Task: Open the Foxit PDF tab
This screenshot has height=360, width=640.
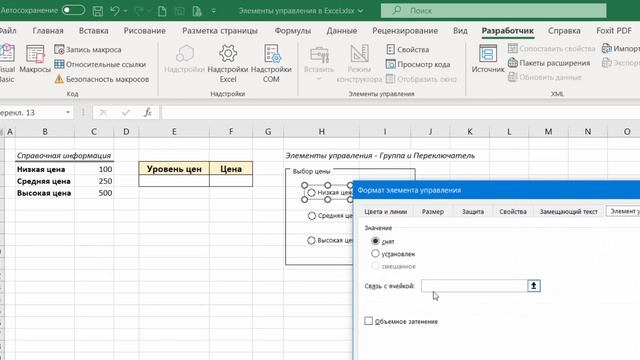Action: 613,31
